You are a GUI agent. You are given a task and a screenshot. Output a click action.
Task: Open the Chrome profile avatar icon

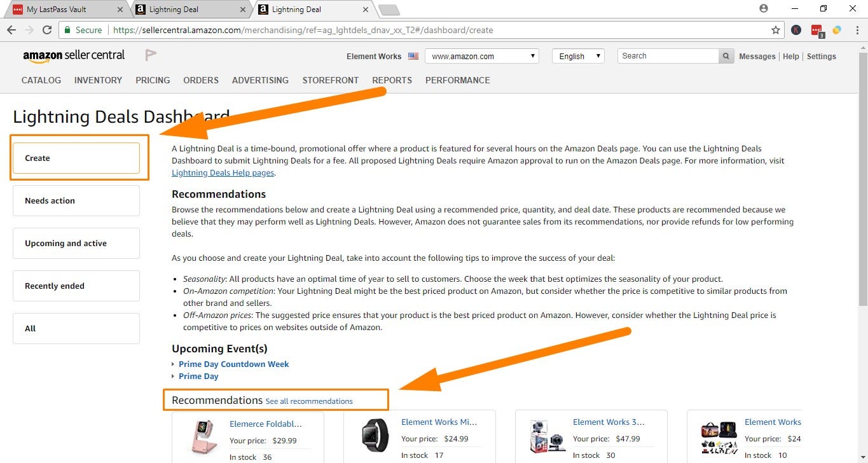coord(764,9)
